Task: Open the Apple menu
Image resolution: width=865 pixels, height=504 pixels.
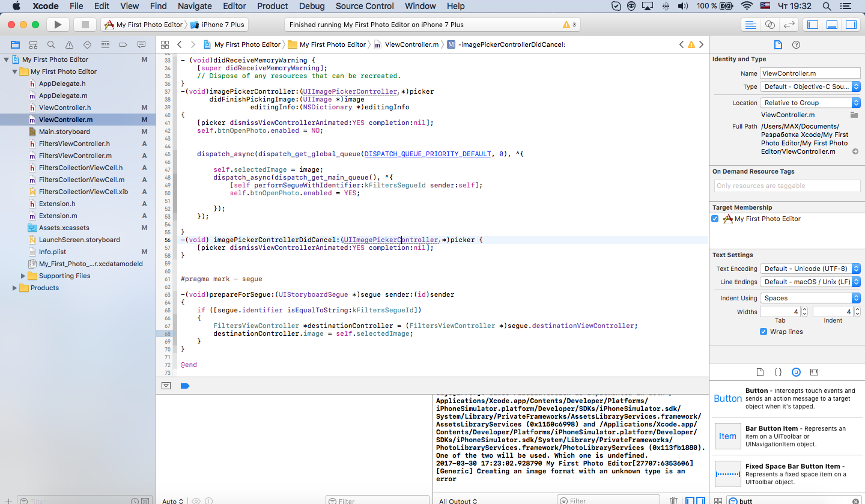Action: click(x=16, y=6)
